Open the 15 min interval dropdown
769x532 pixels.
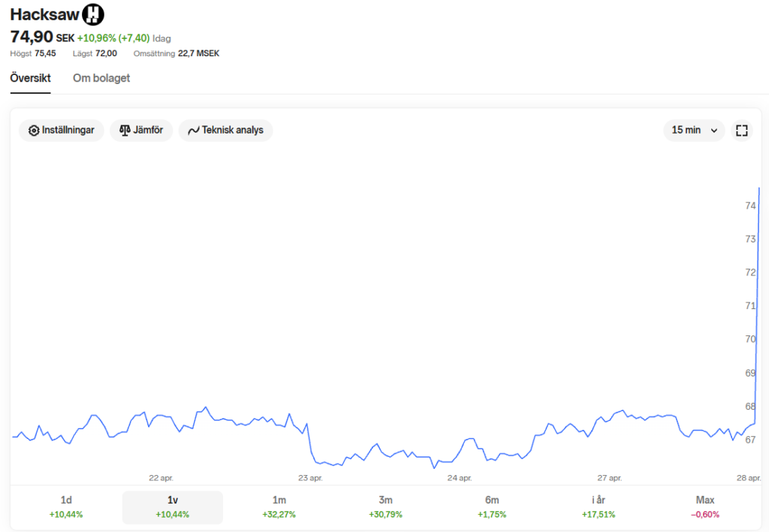pyautogui.click(x=694, y=131)
